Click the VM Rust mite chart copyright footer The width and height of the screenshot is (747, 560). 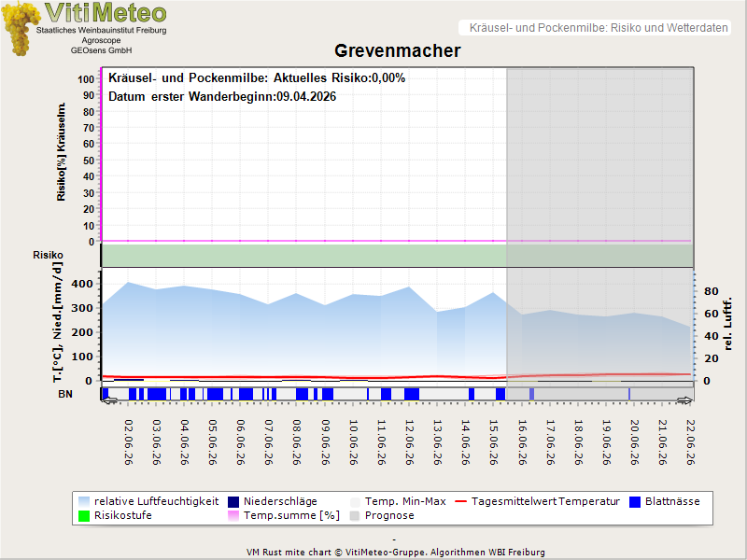coord(395,553)
